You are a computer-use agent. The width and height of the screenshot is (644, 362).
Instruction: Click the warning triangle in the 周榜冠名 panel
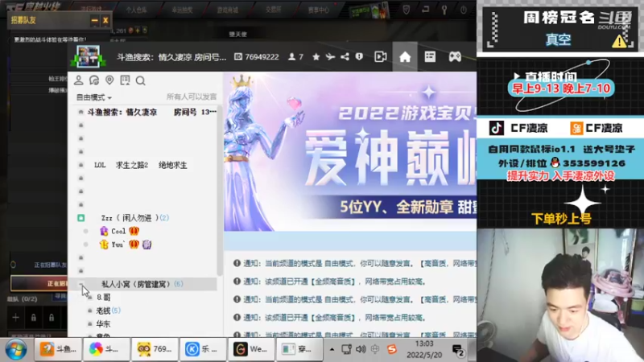pyautogui.click(x=619, y=41)
